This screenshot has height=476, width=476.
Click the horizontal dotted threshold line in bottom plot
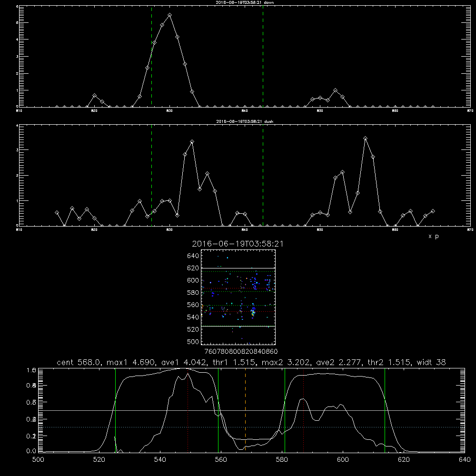pyautogui.click(x=252, y=427)
